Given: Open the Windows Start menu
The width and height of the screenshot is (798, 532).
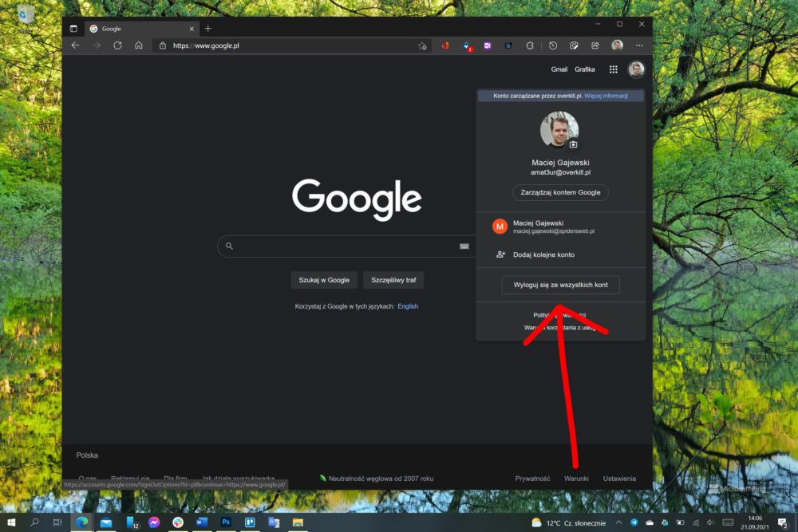Looking at the screenshot, I should tap(11, 522).
